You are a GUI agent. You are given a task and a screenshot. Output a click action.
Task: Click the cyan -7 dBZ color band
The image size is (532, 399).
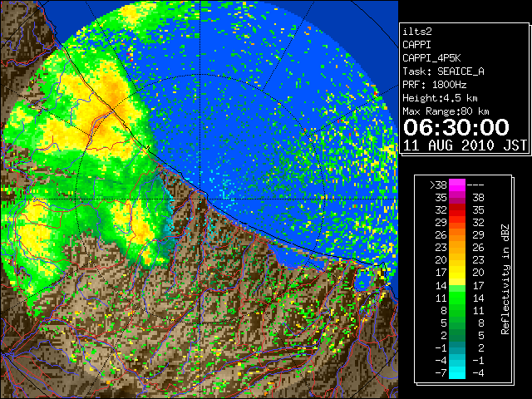[x=457, y=372]
